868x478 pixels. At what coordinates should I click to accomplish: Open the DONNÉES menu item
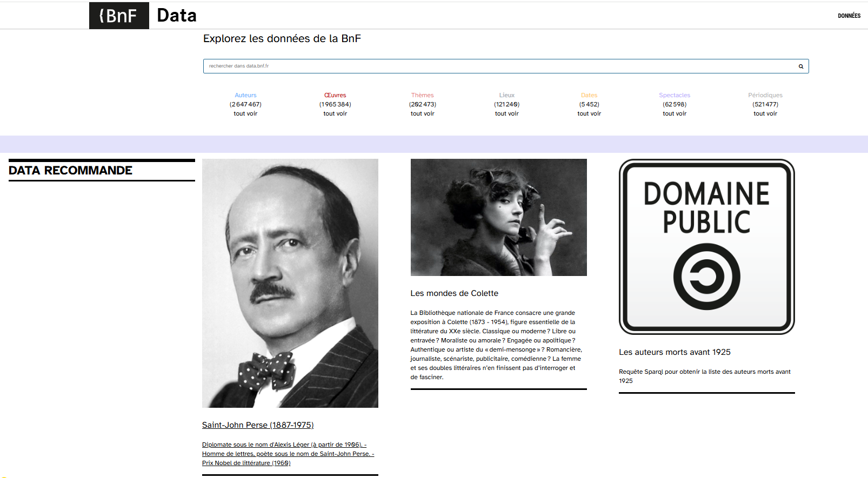(849, 16)
